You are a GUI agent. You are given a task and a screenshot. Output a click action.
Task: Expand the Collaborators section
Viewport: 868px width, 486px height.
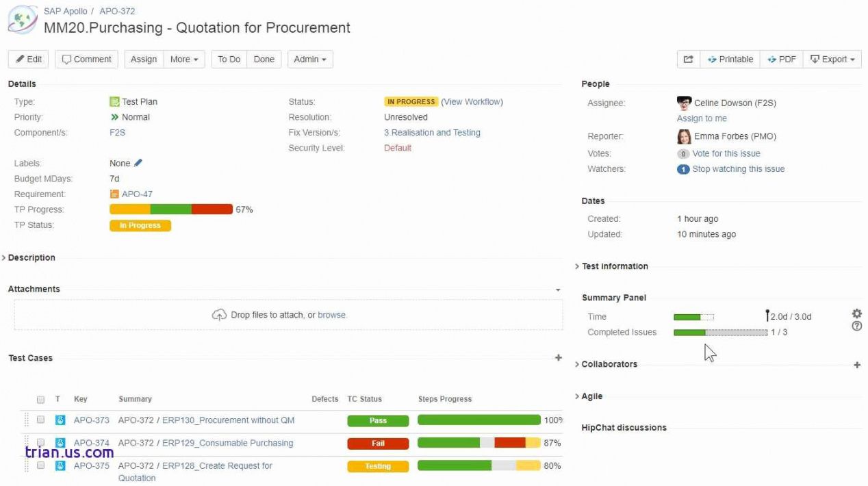[x=606, y=364]
